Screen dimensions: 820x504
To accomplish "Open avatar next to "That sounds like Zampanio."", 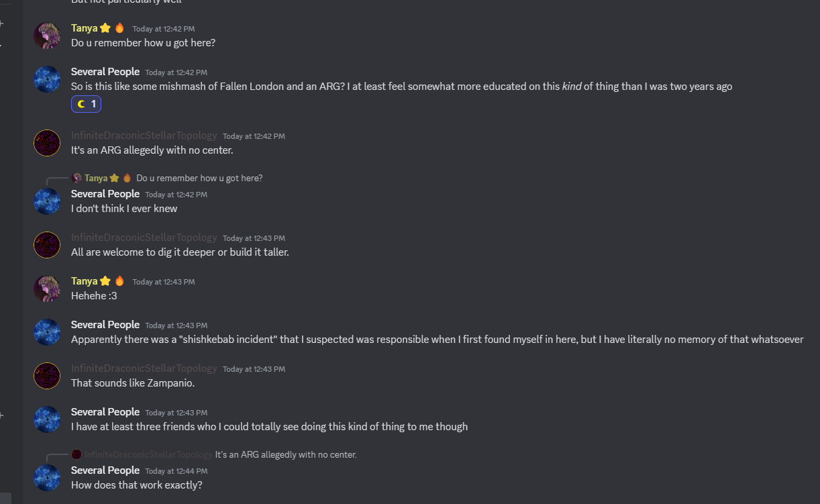I will (47, 376).
